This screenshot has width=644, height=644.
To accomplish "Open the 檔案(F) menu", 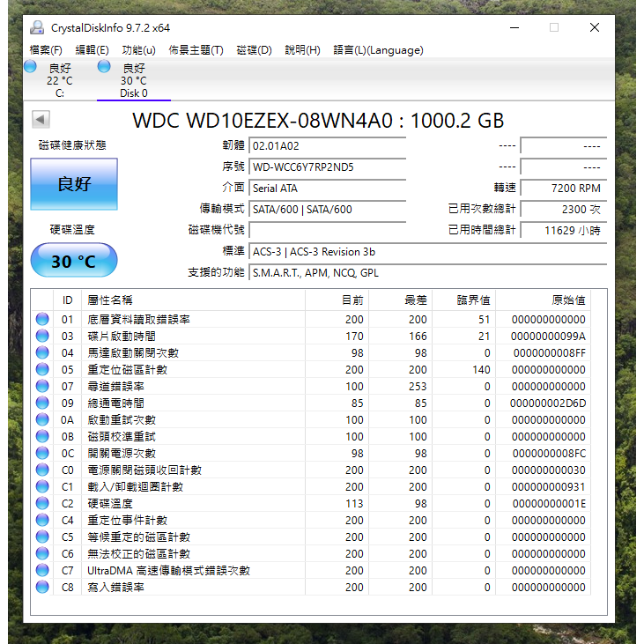I will [46, 50].
